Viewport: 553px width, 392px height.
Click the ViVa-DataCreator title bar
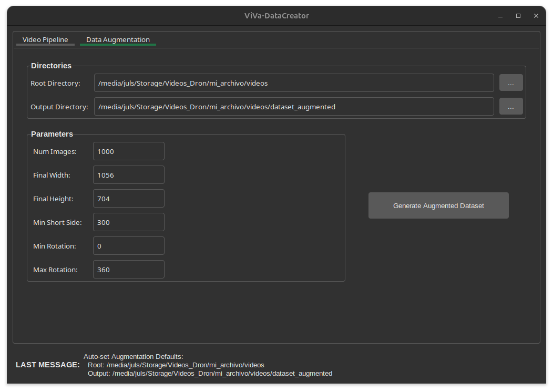pyautogui.click(x=276, y=16)
